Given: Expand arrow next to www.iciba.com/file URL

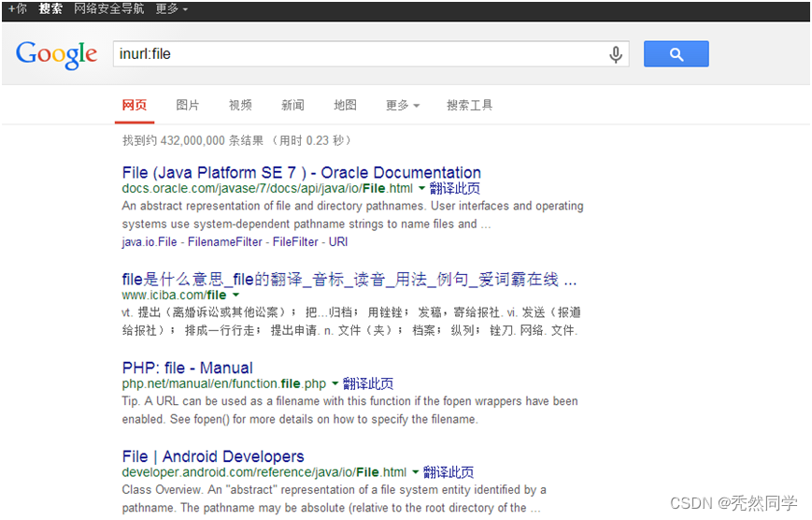Looking at the screenshot, I should tap(236, 295).
